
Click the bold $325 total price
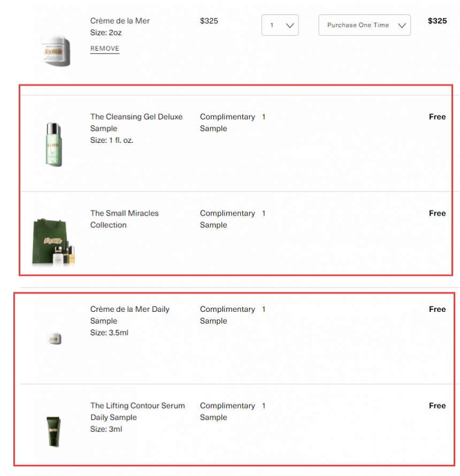point(437,21)
